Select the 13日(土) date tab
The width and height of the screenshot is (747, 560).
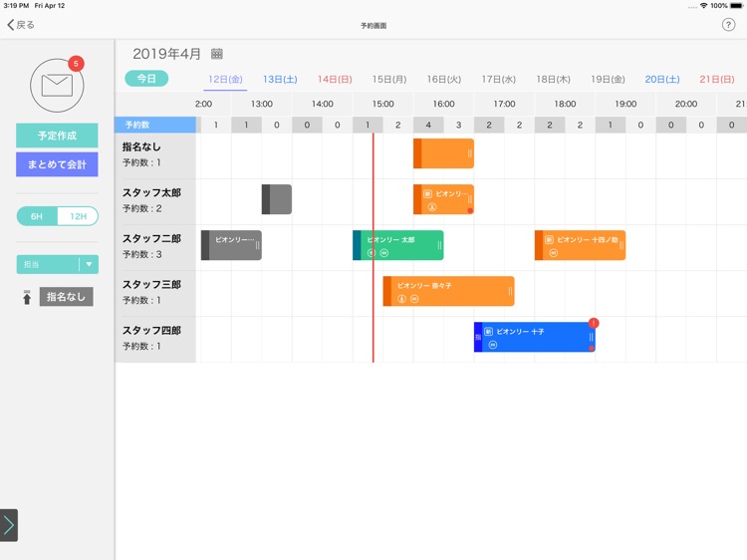tap(280, 79)
